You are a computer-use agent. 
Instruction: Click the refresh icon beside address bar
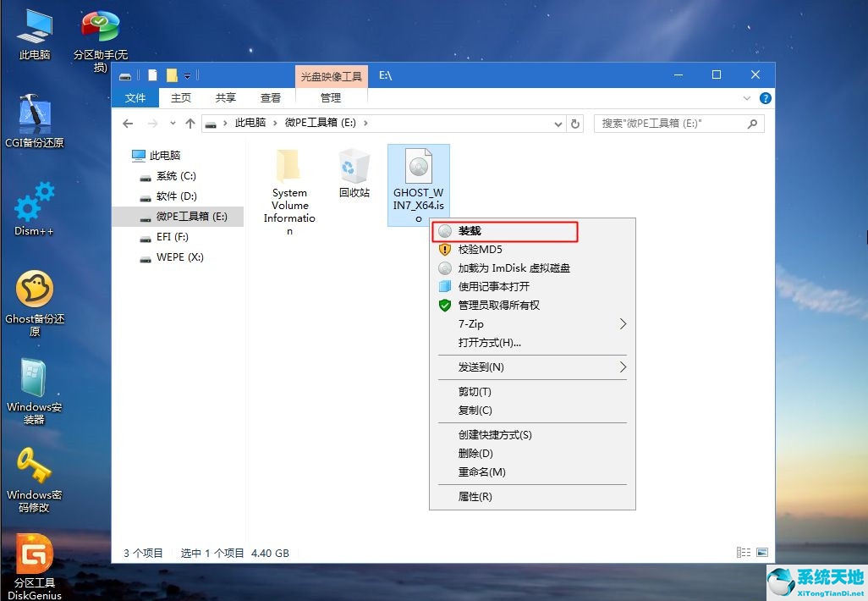tap(576, 123)
